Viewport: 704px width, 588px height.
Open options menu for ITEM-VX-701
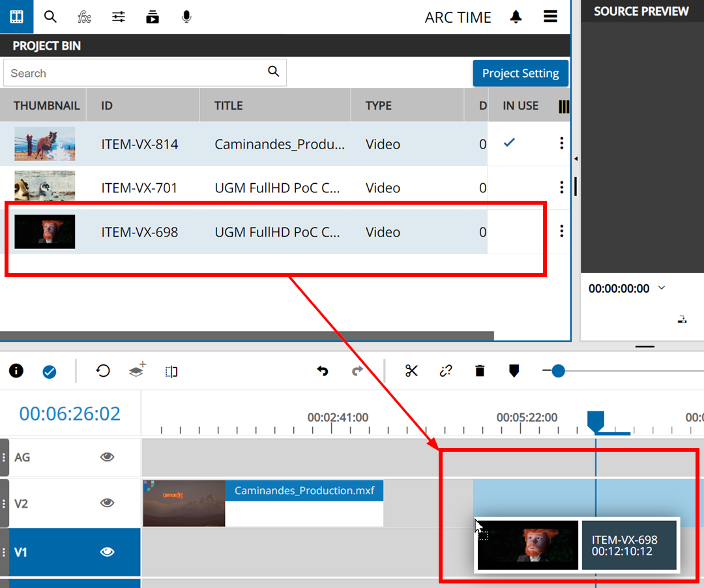click(x=561, y=188)
